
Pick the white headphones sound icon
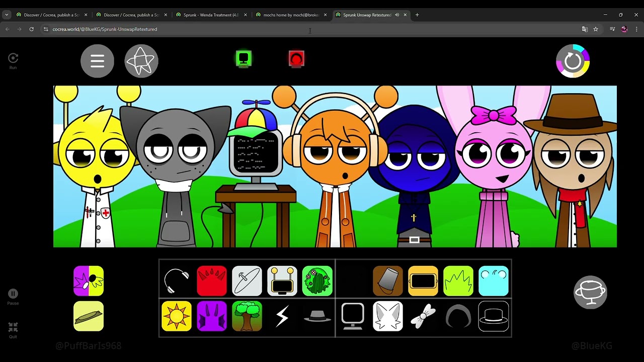(x=177, y=281)
